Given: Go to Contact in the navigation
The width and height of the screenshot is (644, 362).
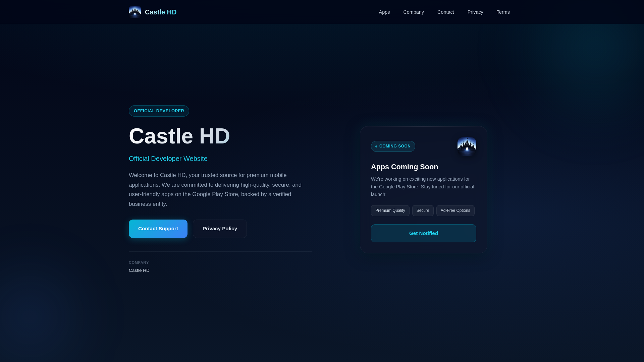Looking at the screenshot, I should pyautogui.click(x=446, y=12).
